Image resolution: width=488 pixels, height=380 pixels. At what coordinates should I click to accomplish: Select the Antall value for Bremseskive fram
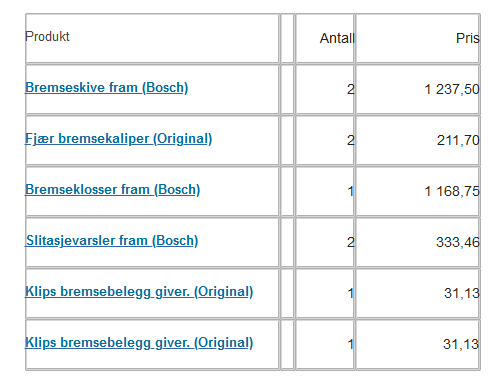point(351,89)
